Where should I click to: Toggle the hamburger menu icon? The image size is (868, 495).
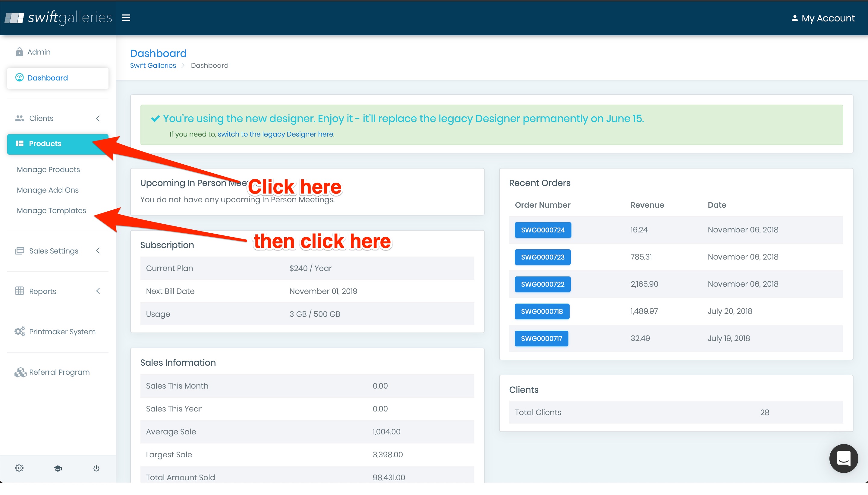point(126,18)
